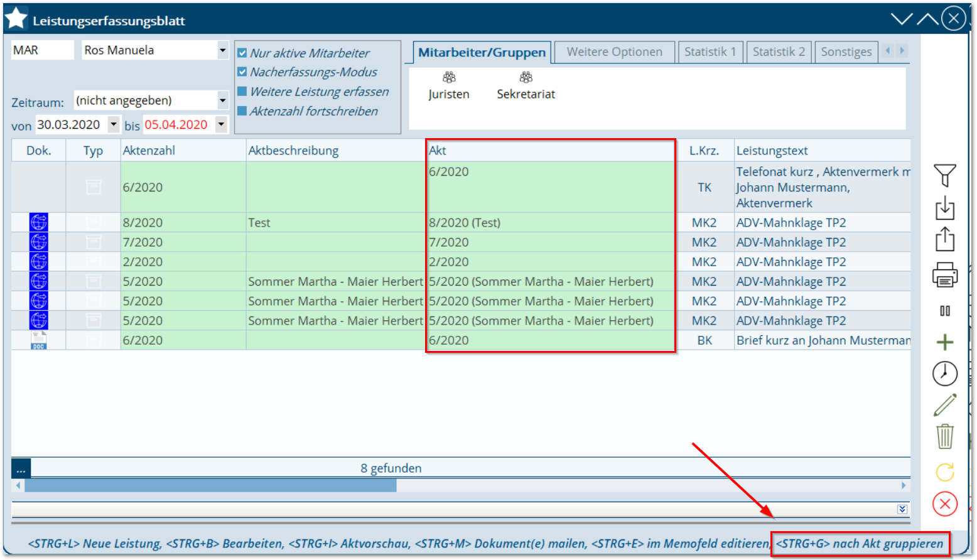Screen dimensions: 977x560
Task: Click the MAR employee code field
Action: pyautogui.click(x=42, y=50)
